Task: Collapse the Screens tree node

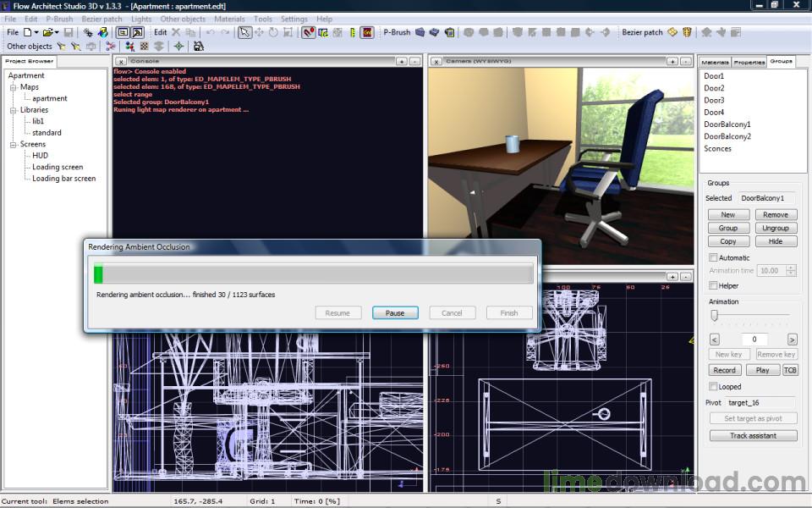Action: tap(14, 144)
